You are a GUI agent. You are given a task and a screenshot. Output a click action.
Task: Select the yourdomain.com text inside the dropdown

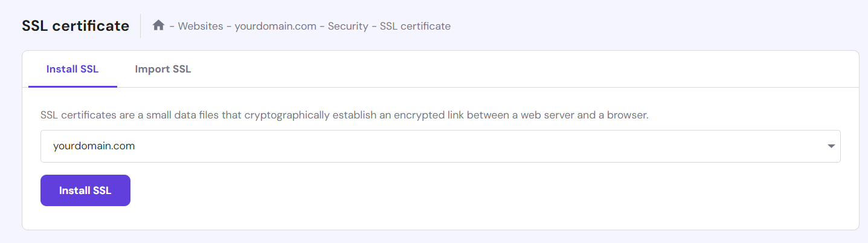point(94,146)
